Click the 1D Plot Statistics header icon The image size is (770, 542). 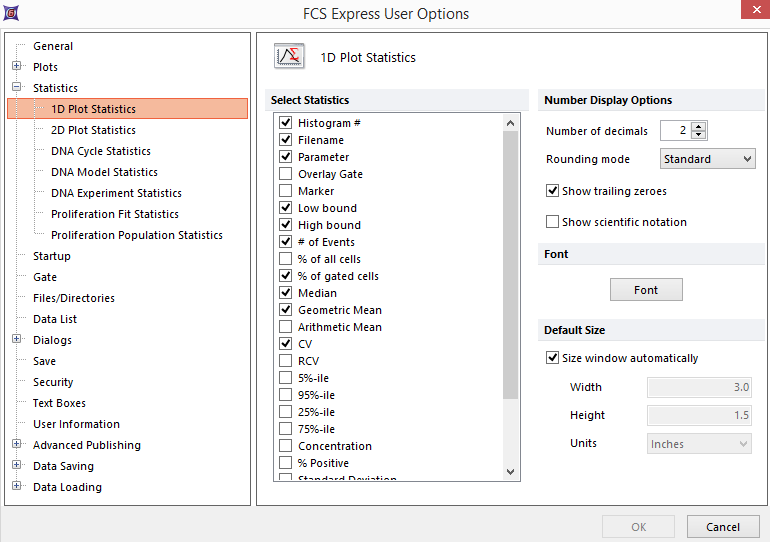[290, 57]
